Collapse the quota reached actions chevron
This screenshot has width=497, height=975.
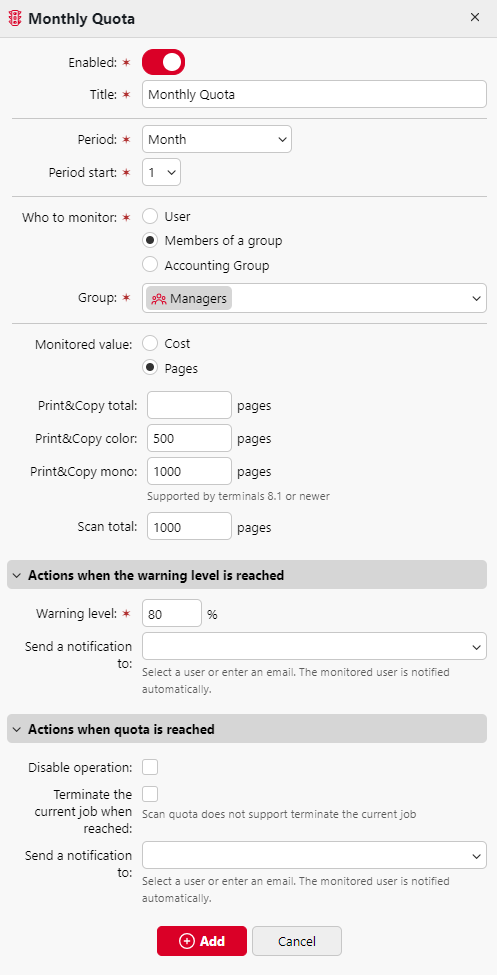[x=17, y=729]
